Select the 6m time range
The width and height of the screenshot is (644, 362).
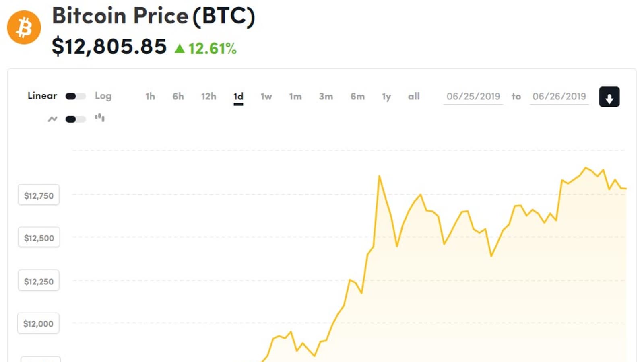point(357,96)
